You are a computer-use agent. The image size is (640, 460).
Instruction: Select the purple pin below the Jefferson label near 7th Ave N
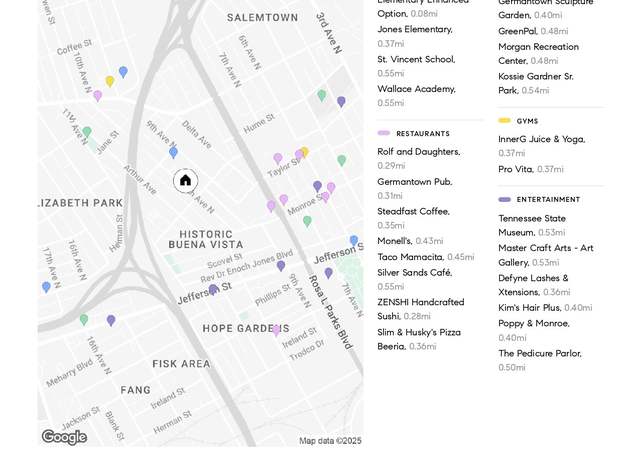329,273
